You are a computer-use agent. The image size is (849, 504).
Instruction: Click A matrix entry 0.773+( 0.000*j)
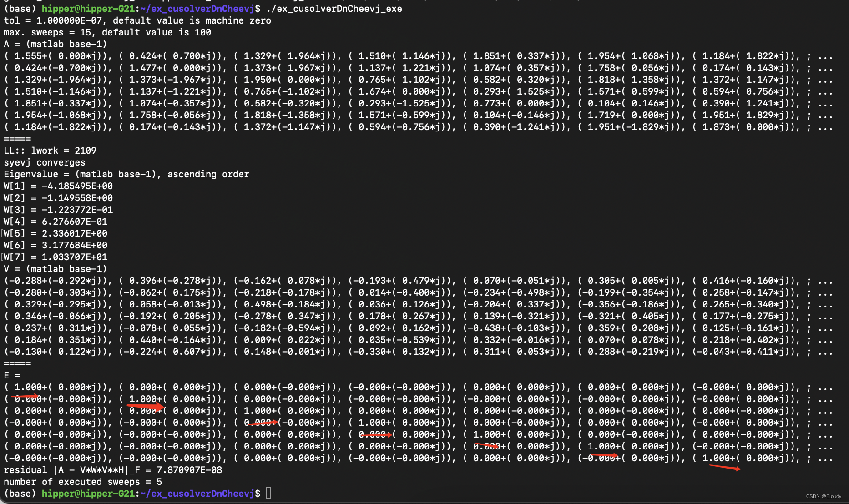[517, 103]
